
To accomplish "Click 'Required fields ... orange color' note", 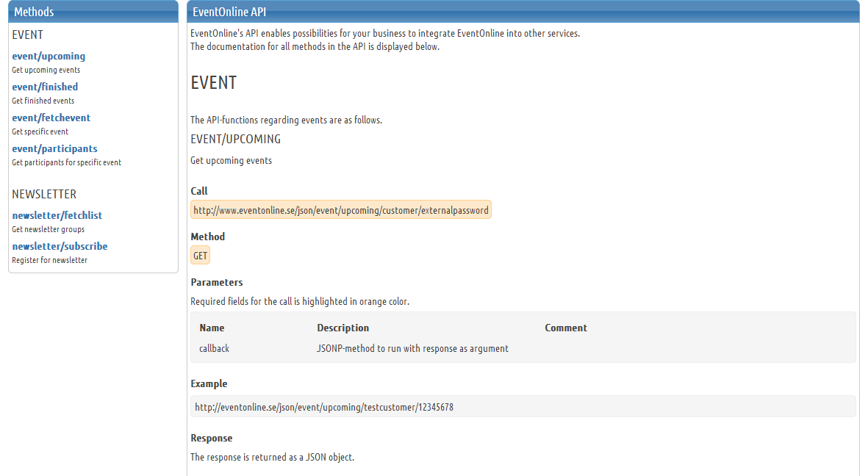I will pyautogui.click(x=300, y=302).
